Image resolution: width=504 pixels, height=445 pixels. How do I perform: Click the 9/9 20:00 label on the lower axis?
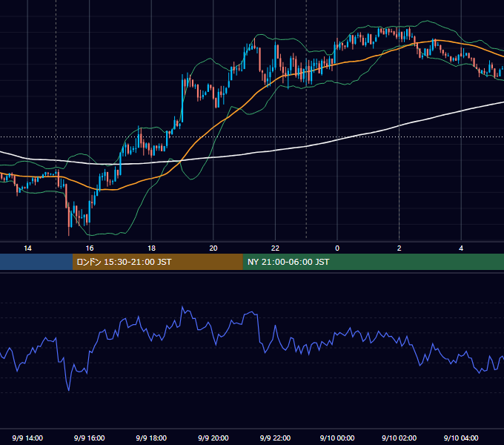pos(213,438)
